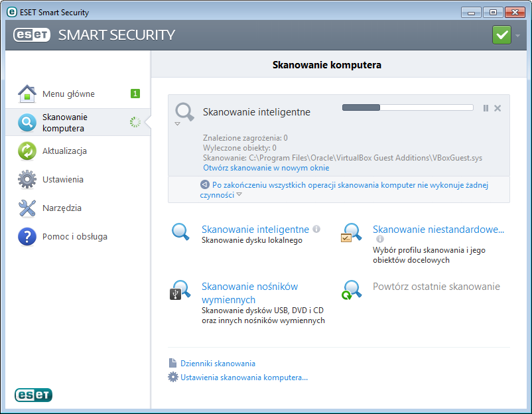The width and height of the screenshot is (532, 414).
Task: Click the Narzędzia wrench icon
Action: (x=27, y=208)
